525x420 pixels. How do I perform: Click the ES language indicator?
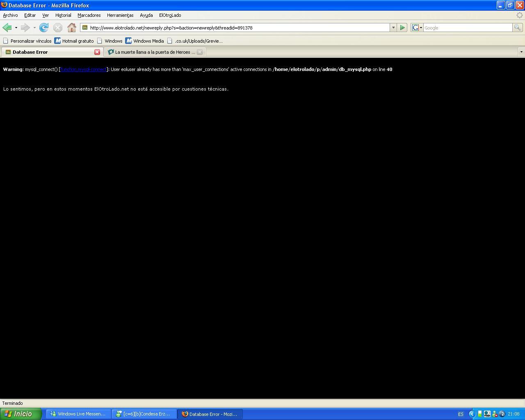pyautogui.click(x=461, y=414)
